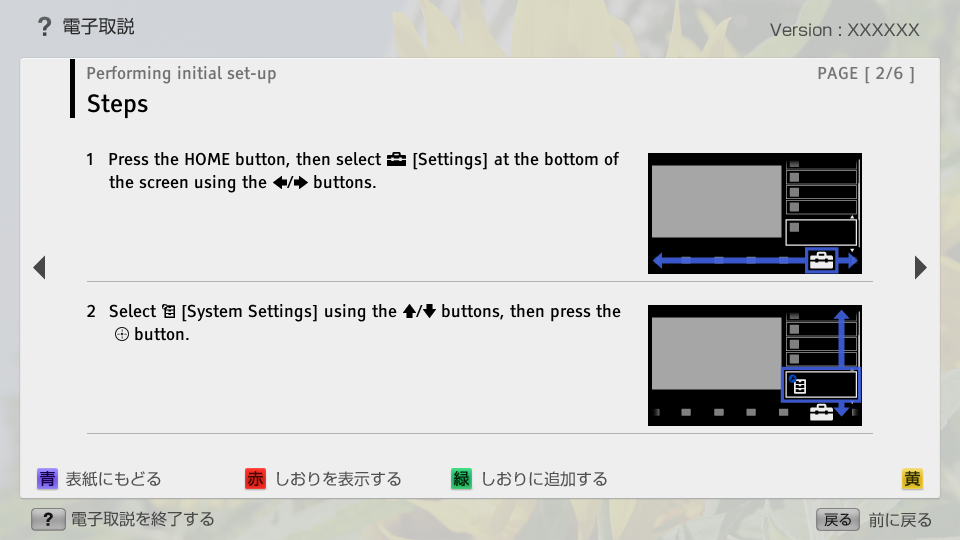Click the question mark icon beside 電子取説 title

44,27
